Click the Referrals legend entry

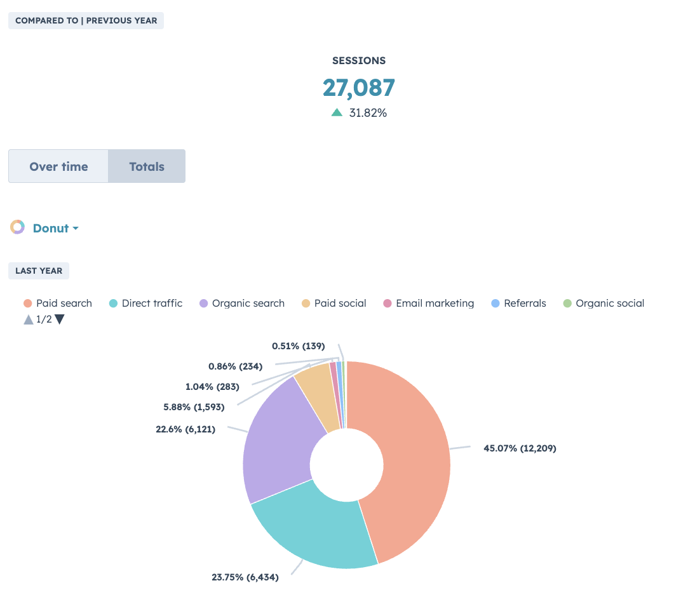click(x=518, y=304)
